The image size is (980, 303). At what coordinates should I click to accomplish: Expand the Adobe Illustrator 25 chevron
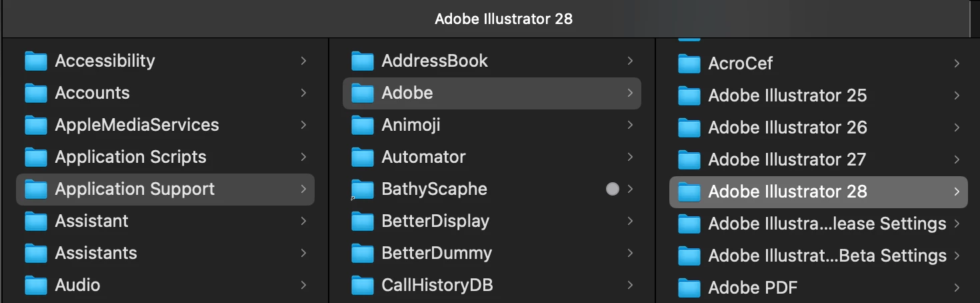coord(957,95)
